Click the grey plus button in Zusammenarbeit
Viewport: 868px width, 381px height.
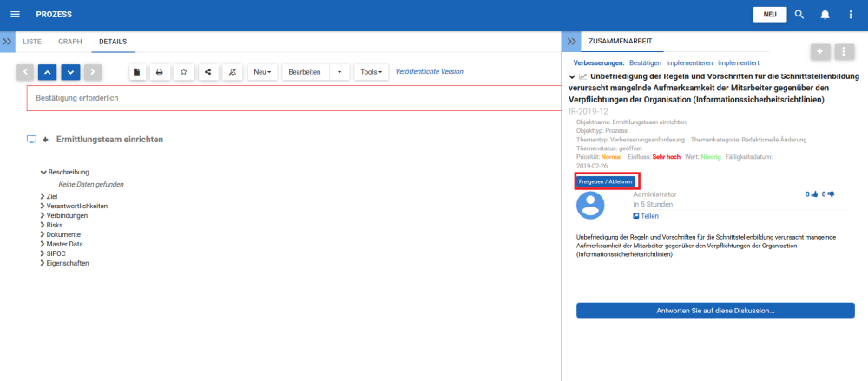pyautogui.click(x=820, y=51)
